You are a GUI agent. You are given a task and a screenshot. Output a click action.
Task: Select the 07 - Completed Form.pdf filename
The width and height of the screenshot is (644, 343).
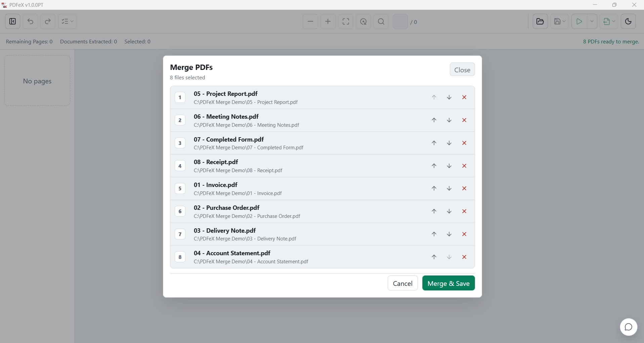229,139
